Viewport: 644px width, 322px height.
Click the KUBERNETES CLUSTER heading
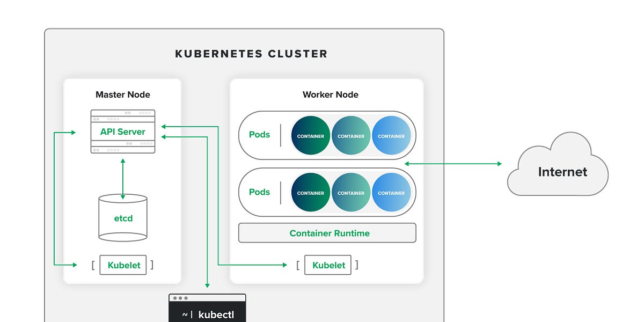(x=251, y=54)
